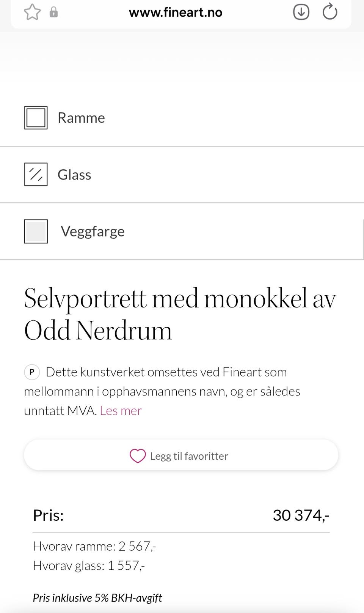Tap the padlock security icon
This screenshot has height=613, width=364.
53,12
